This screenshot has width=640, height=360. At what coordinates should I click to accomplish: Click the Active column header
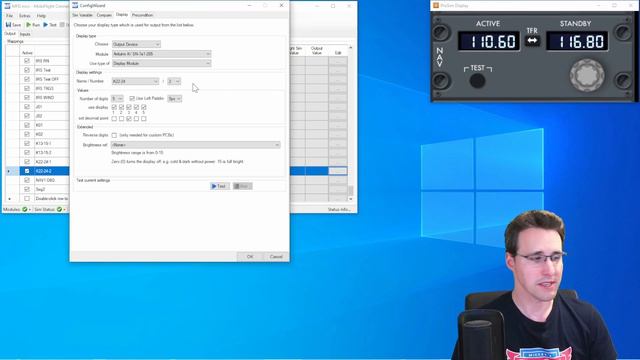[27, 53]
